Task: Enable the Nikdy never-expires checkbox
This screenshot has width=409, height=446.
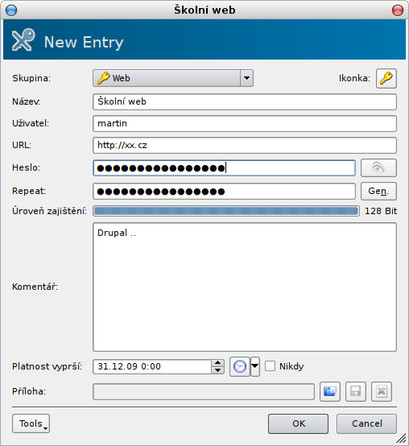Action: click(270, 366)
